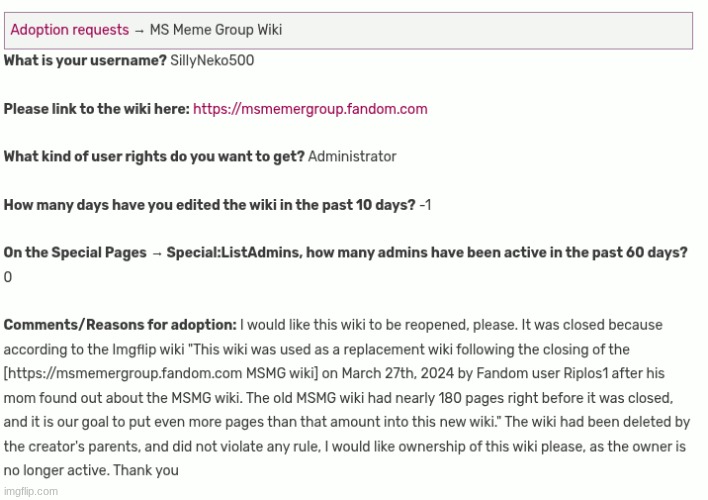Click the 'What is your username?' label
Screen dimensions: 708x500
click(85, 61)
